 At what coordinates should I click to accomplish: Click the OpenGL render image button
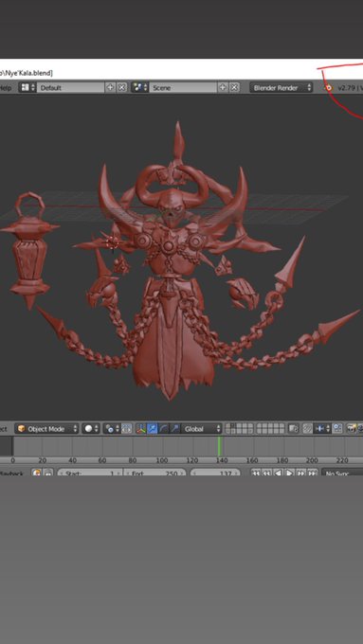(352, 429)
